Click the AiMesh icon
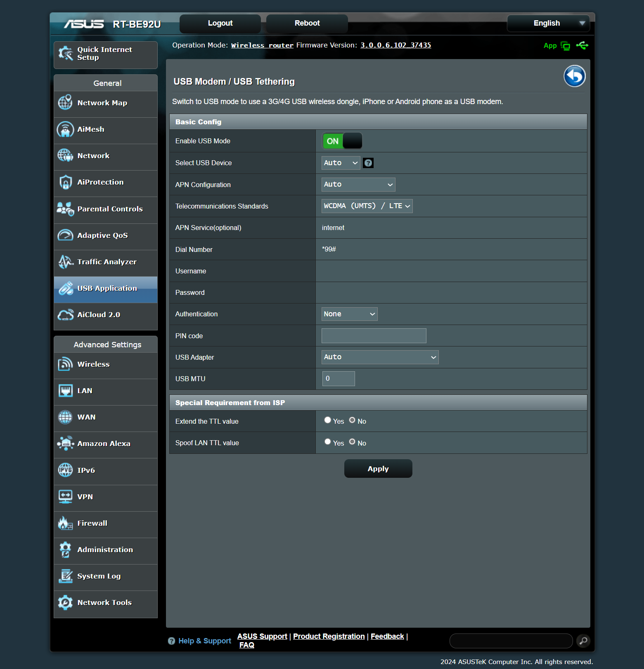644x669 pixels. coord(65,129)
